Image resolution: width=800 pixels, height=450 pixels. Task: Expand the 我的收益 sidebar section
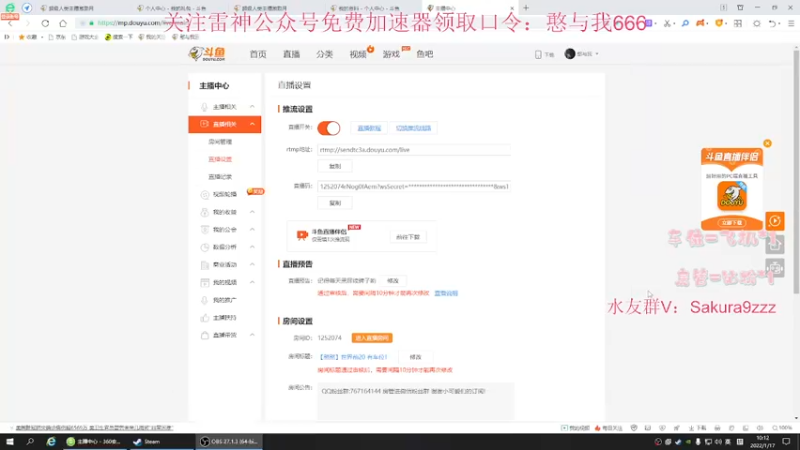tap(252, 212)
